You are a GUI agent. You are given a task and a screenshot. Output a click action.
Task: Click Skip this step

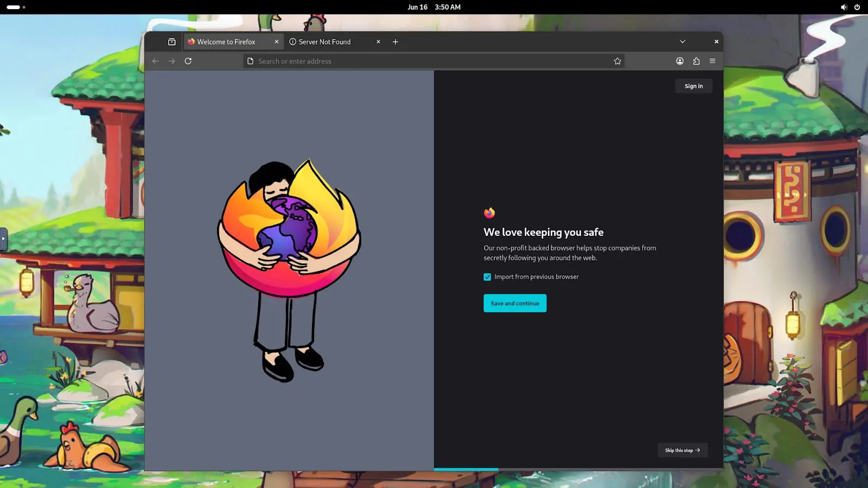tap(682, 450)
